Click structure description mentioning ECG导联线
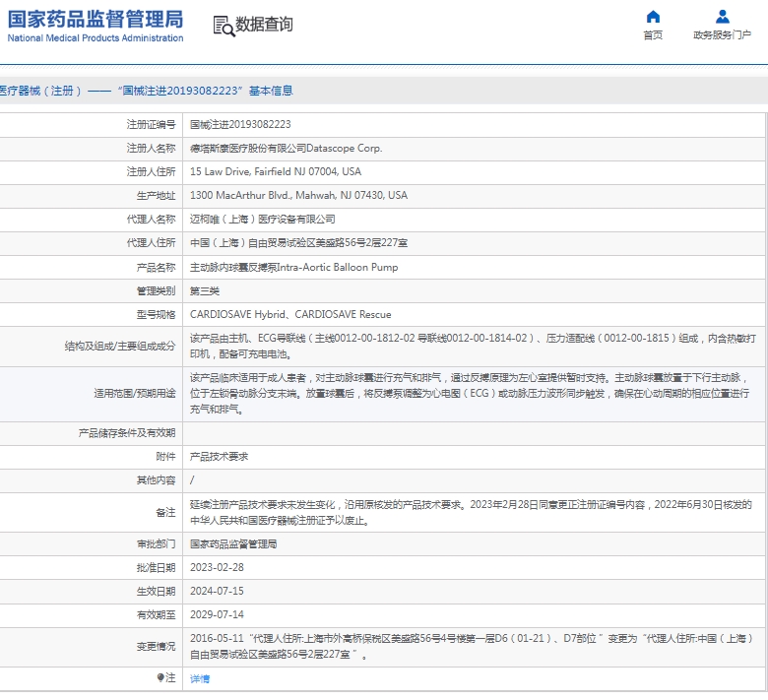Viewport: 768px width, 700px height. [x=474, y=346]
